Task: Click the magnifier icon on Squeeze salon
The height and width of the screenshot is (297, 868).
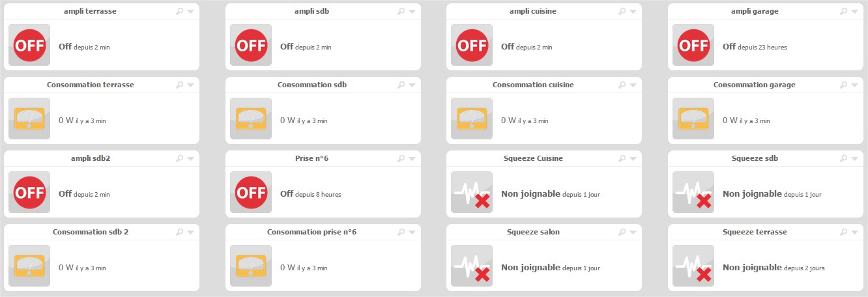Action: coord(622,233)
